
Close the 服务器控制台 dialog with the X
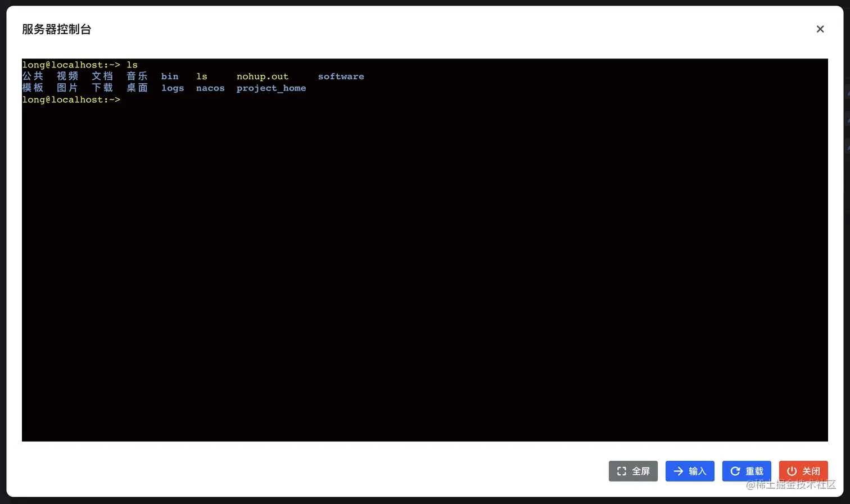point(820,29)
